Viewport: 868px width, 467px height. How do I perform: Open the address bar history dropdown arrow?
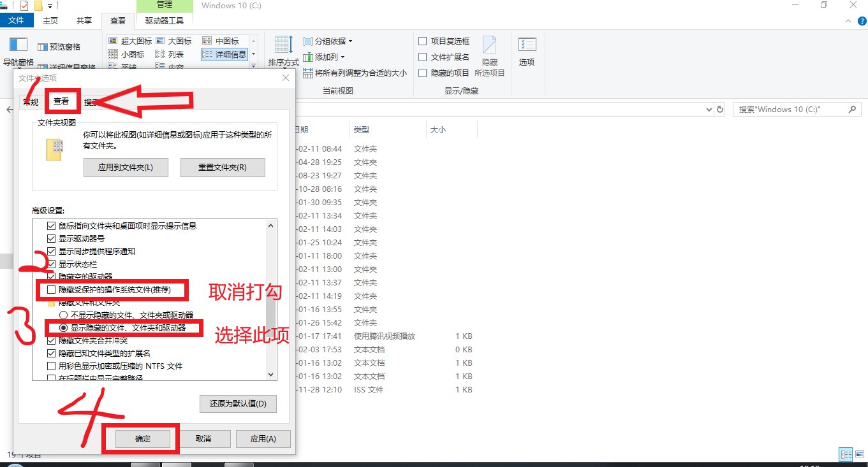point(708,109)
